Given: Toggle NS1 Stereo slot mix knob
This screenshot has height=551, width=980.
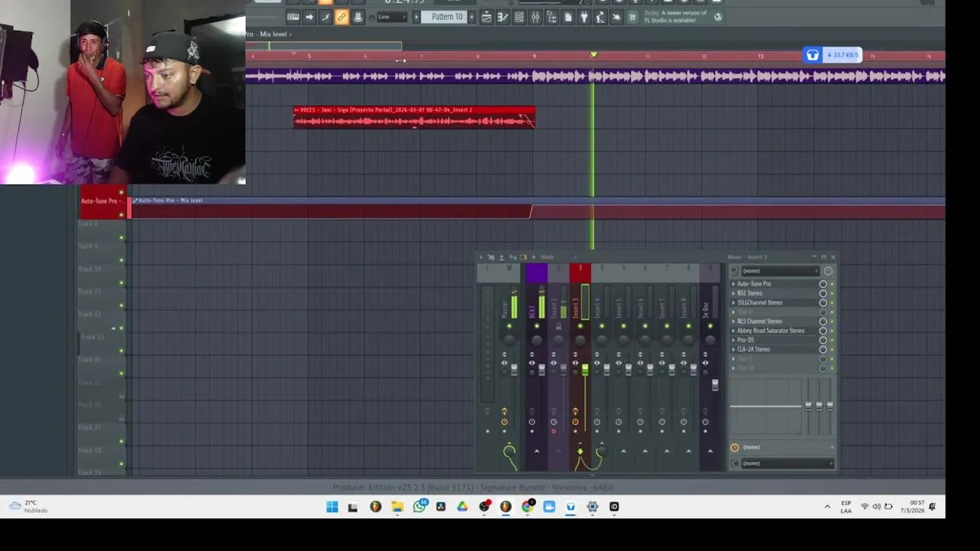Looking at the screenshot, I should (x=823, y=293).
